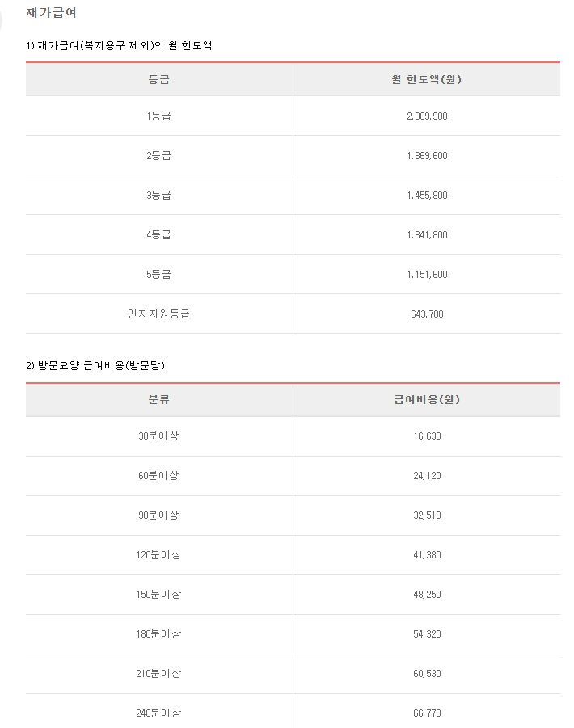Select the 1등급 row label

[158, 116]
